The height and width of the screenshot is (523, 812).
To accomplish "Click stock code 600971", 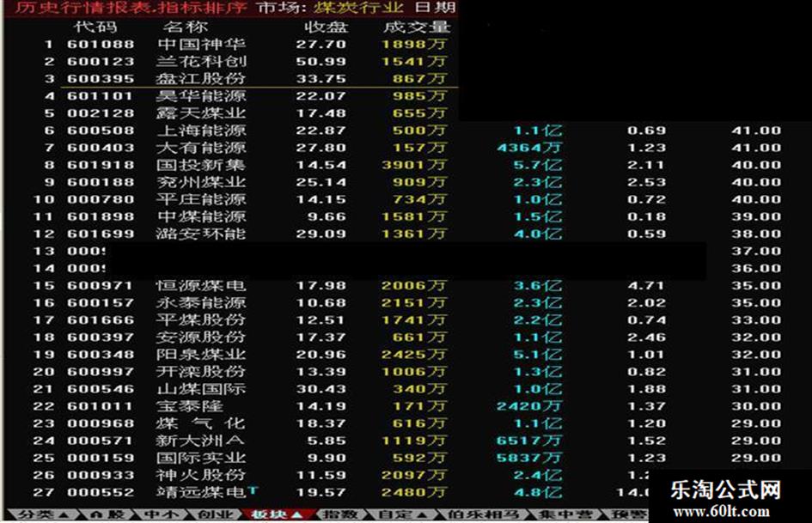I will click(101, 285).
